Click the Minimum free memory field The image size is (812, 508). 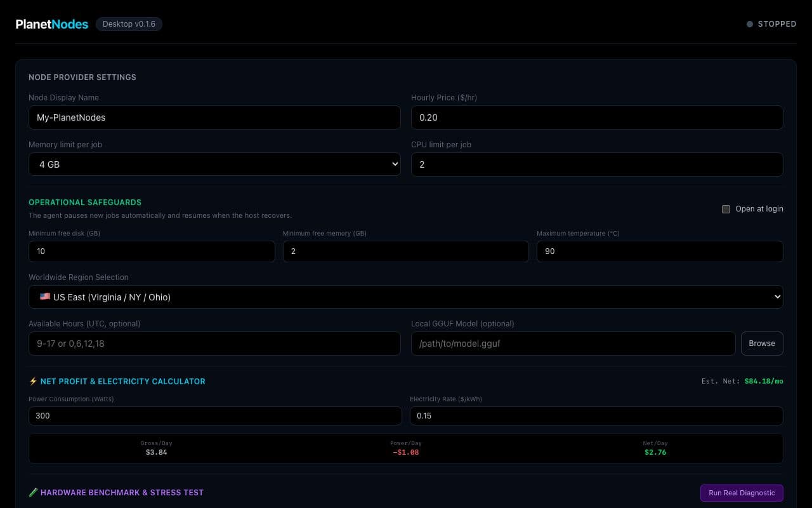click(406, 251)
